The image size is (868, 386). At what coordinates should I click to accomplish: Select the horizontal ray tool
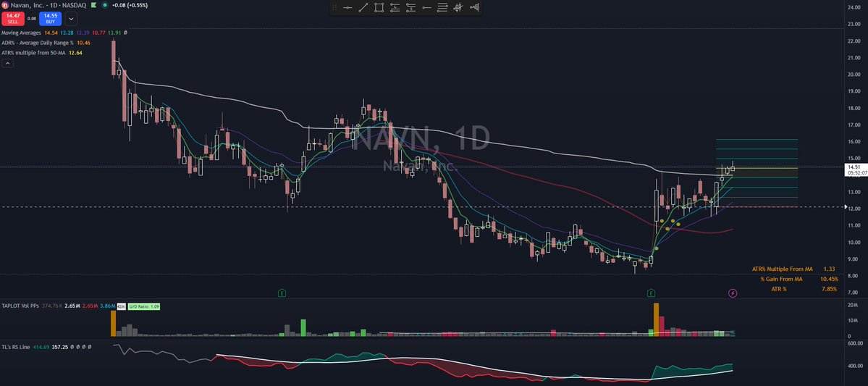(x=427, y=8)
